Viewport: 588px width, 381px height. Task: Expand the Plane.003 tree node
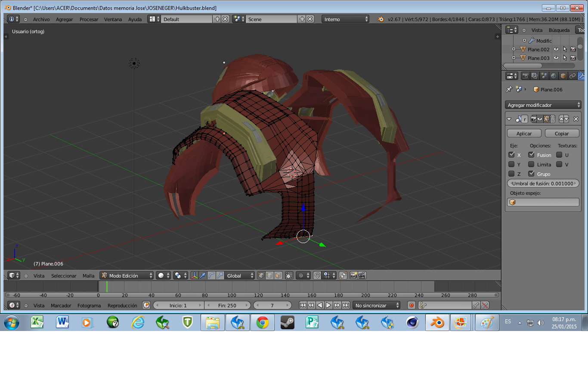[514, 58]
